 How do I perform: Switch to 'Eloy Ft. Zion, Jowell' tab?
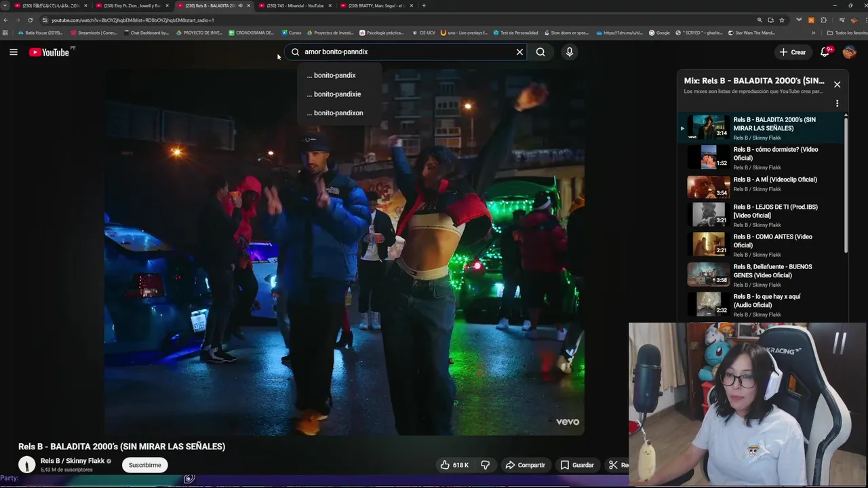(132, 5)
